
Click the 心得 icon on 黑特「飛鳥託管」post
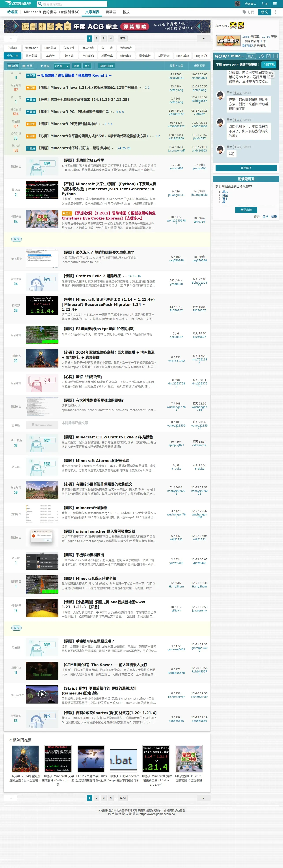(x=42, y=383)
